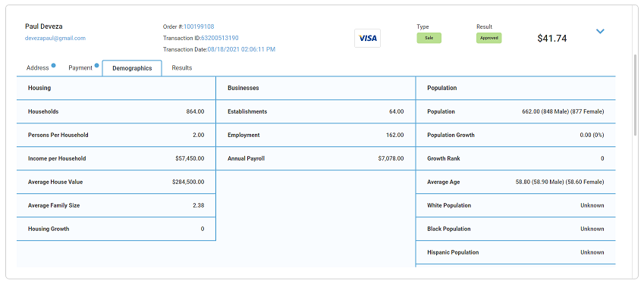Screen dimensions: 644x284
Task: Click the White Population label
Action: tap(449, 206)
